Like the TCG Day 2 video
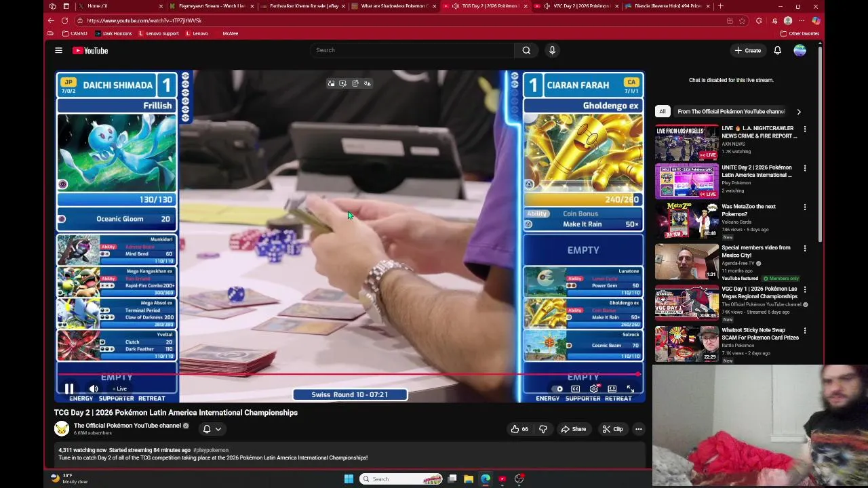The image size is (868, 488). (519, 429)
